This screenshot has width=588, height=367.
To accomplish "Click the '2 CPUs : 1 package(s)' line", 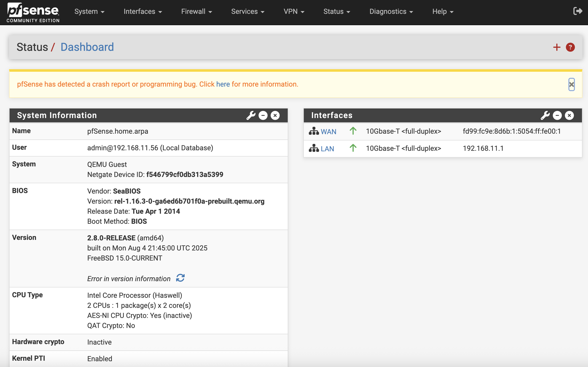I will pyautogui.click(x=139, y=305).
